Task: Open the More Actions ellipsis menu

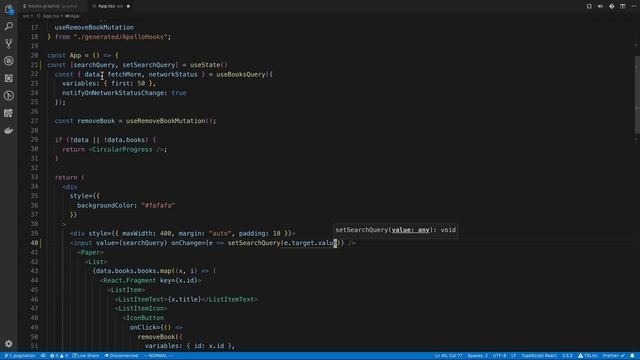Action: tap(633, 6)
